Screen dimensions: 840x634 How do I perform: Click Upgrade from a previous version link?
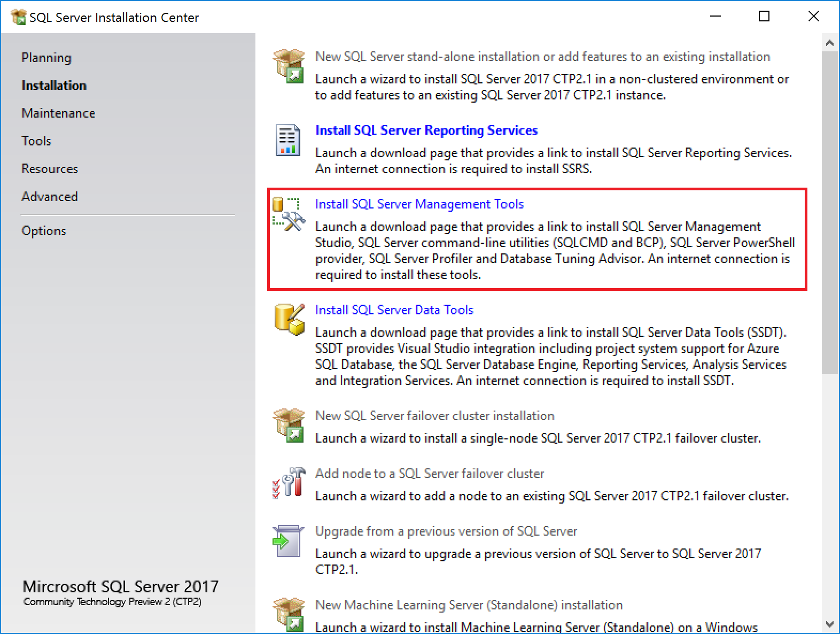coord(446,531)
